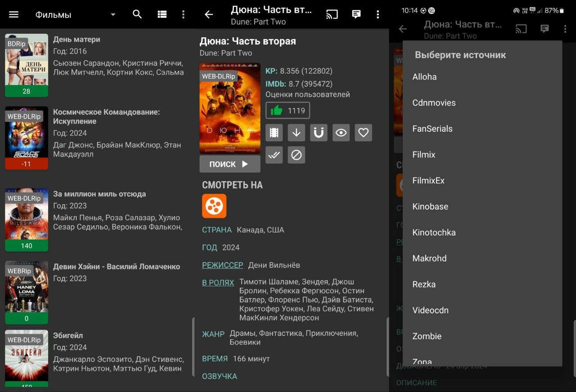This screenshot has width=576, height=392.
Task: Open the orange Kinopoisk reel icon
Action: 214,206
